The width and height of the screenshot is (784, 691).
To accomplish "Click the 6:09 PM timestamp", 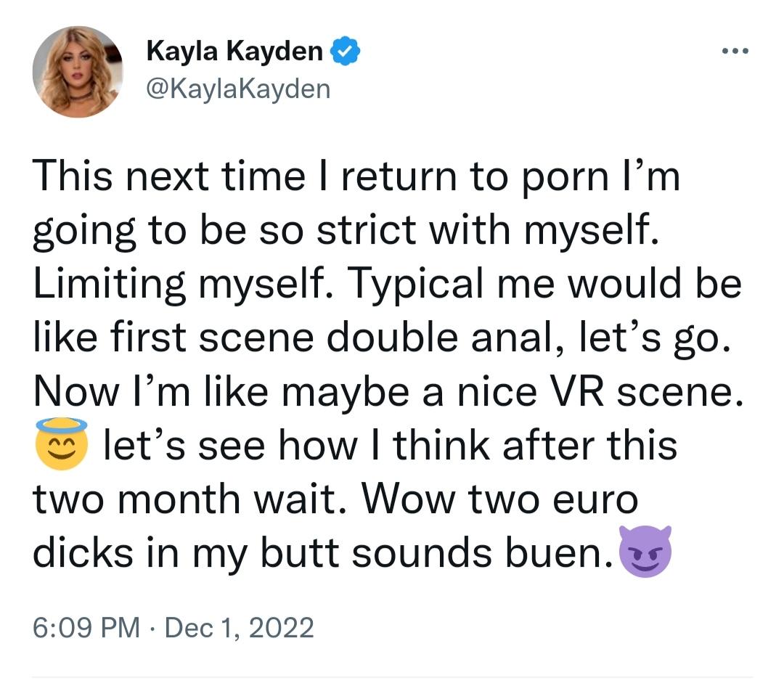I will pyautogui.click(x=86, y=628).
